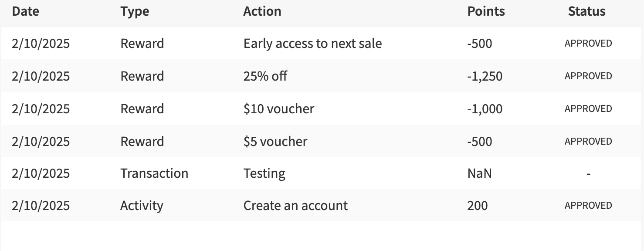Viewport: 644px width, 251px height.
Task: Select the 25% off reward row
Action: pos(322,76)
